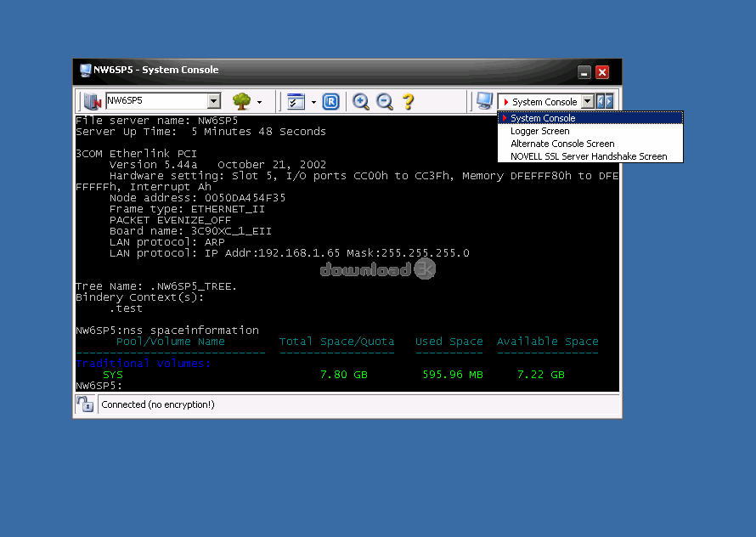Expand the options checklist dropdown arrow
Screen dimensions: 756x537
(x=313, y=103)
